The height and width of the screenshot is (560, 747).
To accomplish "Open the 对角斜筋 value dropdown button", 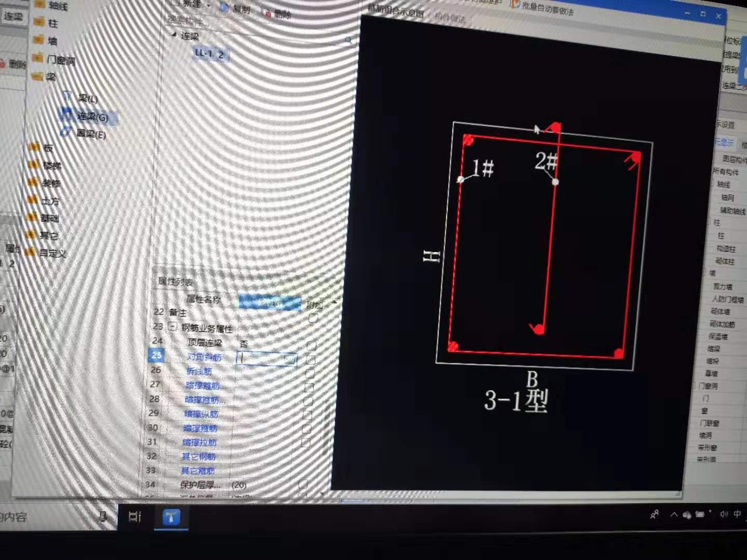I will click(x=290, y=359).
